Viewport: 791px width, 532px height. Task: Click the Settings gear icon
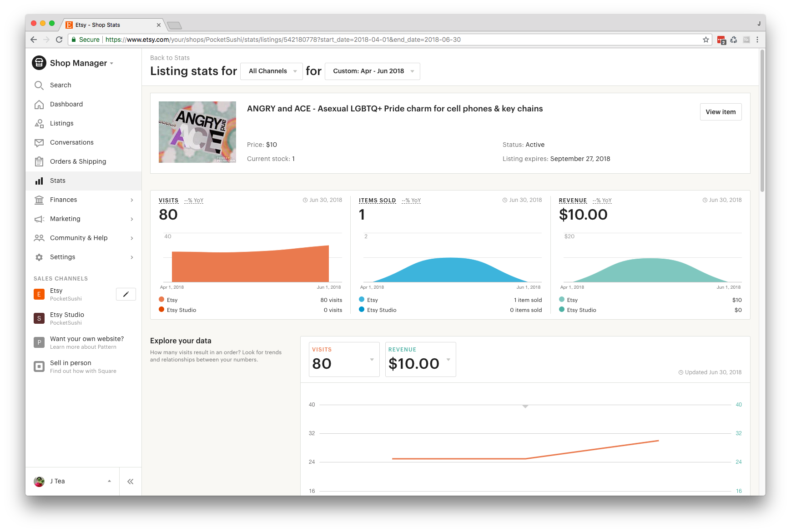click(x=39, y=257)
